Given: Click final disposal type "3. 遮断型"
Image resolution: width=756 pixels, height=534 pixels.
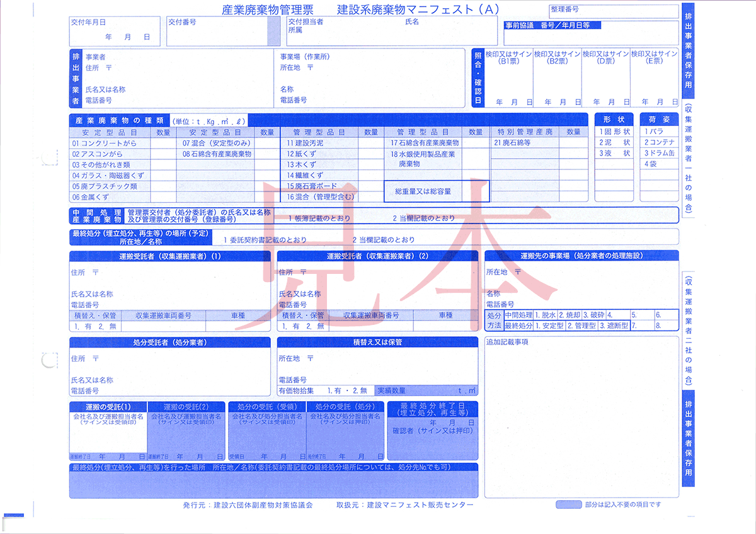Looking at the screenshot, I should coord(615,326).
